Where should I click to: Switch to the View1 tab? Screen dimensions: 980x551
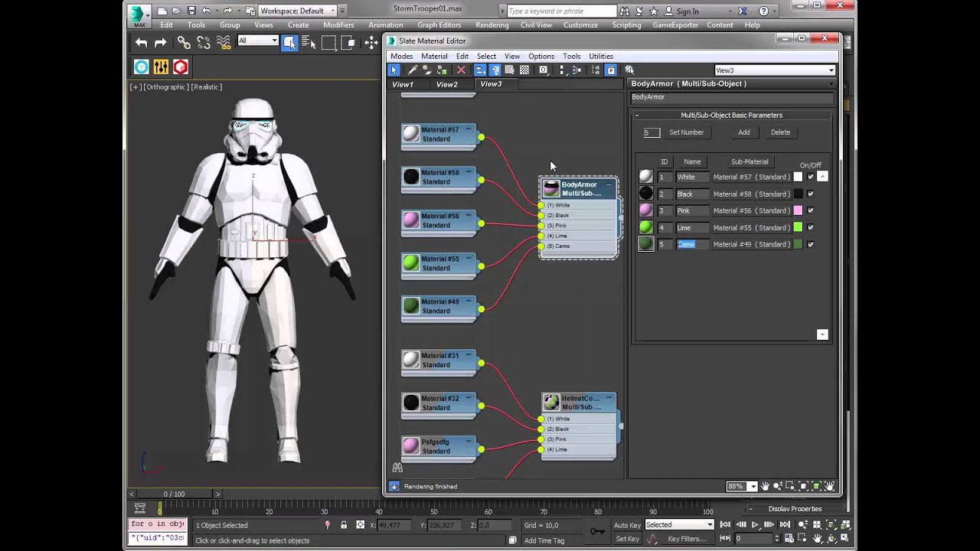click(x=403, y=84)
